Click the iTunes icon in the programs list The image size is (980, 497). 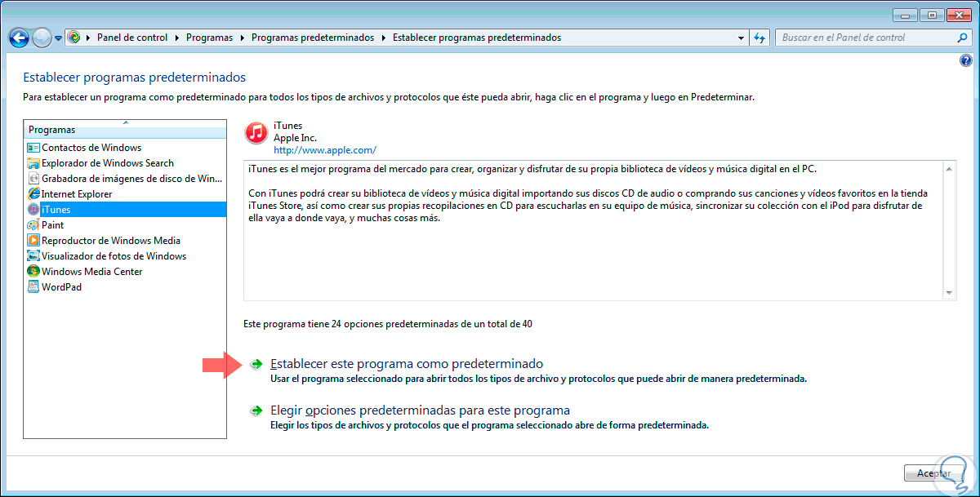click(33, 210)
